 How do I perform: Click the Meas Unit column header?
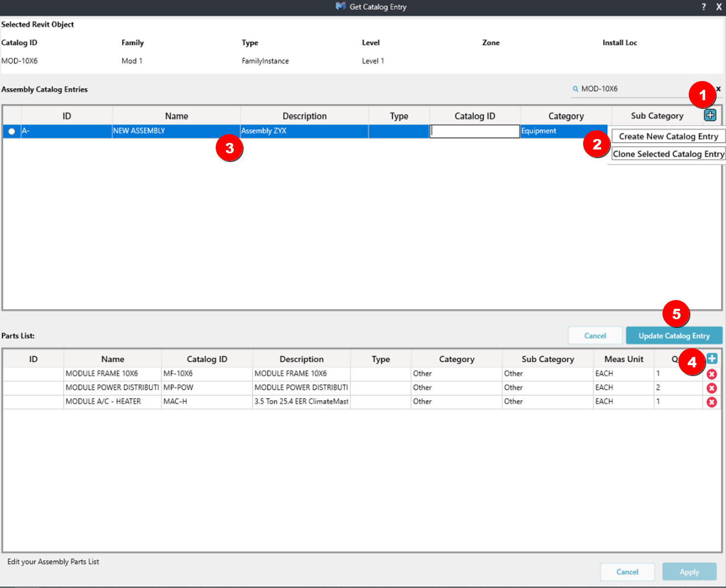click(624, 359)
